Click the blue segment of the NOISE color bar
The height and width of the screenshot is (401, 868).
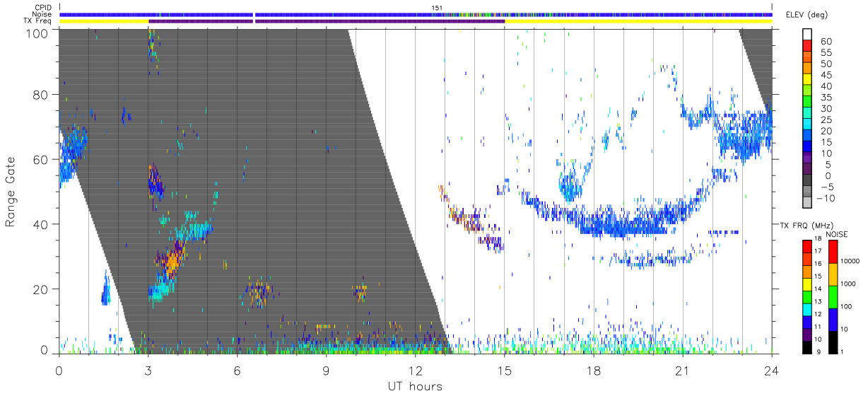[833, 318]
